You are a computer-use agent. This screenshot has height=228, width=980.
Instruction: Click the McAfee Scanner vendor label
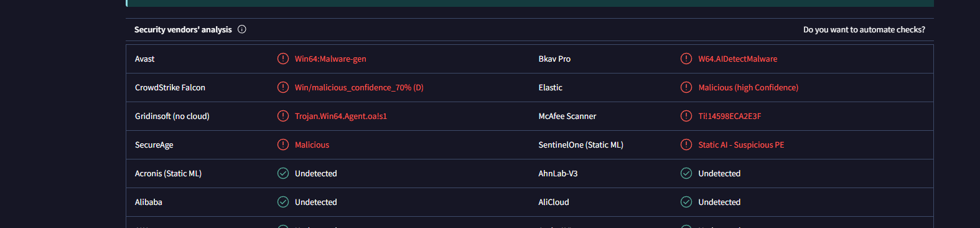[567, 116]
